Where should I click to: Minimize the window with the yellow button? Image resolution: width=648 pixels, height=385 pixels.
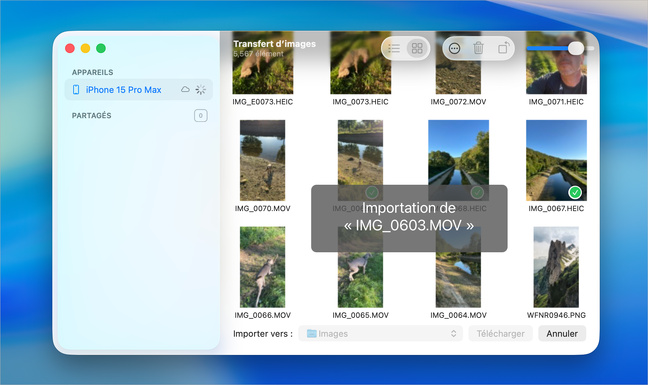pos(85,48)
